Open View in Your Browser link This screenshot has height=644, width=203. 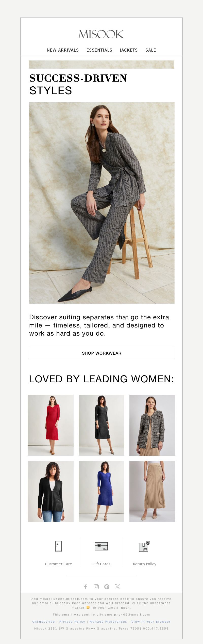pos(151,621)
